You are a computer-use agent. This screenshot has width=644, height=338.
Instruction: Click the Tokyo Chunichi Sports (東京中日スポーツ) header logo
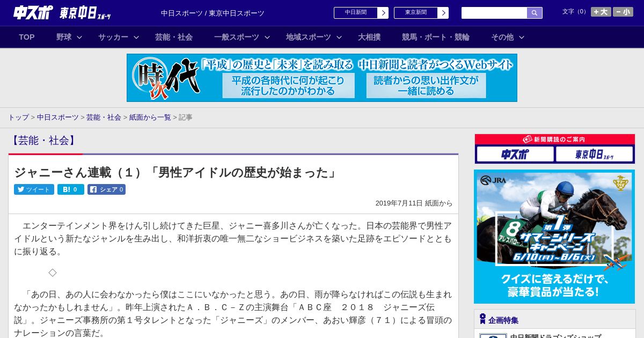click(85, 13)
